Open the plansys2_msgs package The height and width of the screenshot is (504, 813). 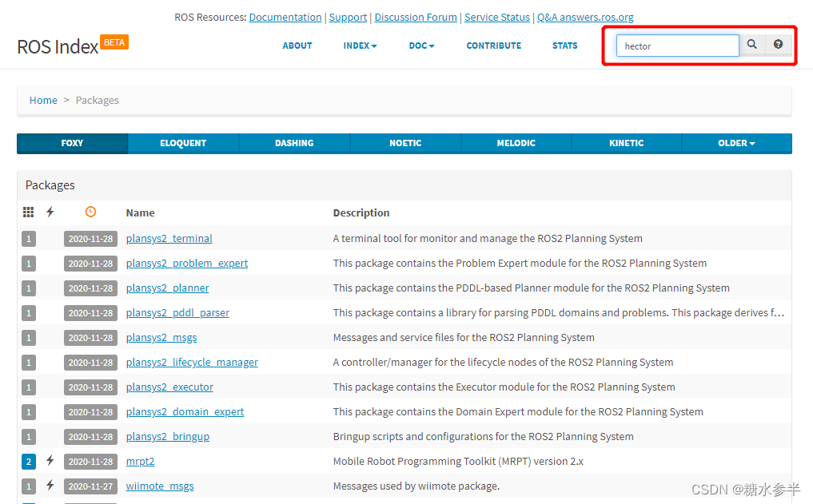click(161, 338)
